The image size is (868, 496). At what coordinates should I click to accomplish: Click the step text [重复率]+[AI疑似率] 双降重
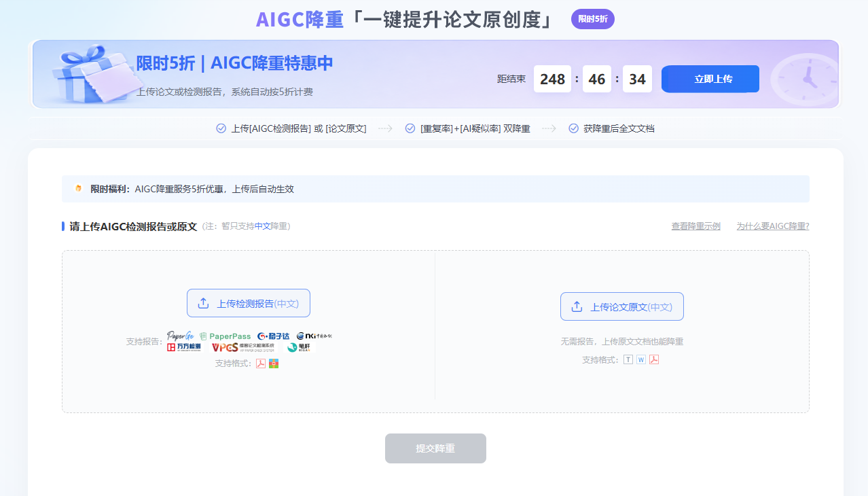(475, 128)
